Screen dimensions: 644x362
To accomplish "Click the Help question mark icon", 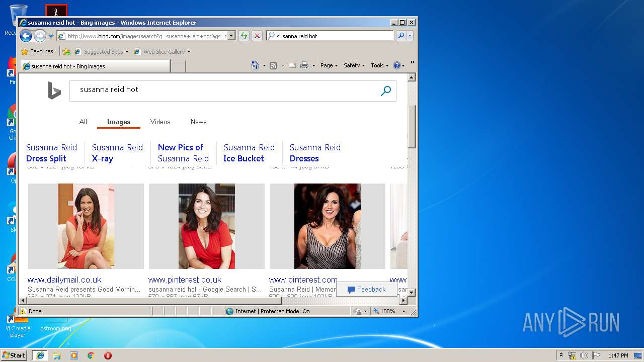I will point(396,65).
